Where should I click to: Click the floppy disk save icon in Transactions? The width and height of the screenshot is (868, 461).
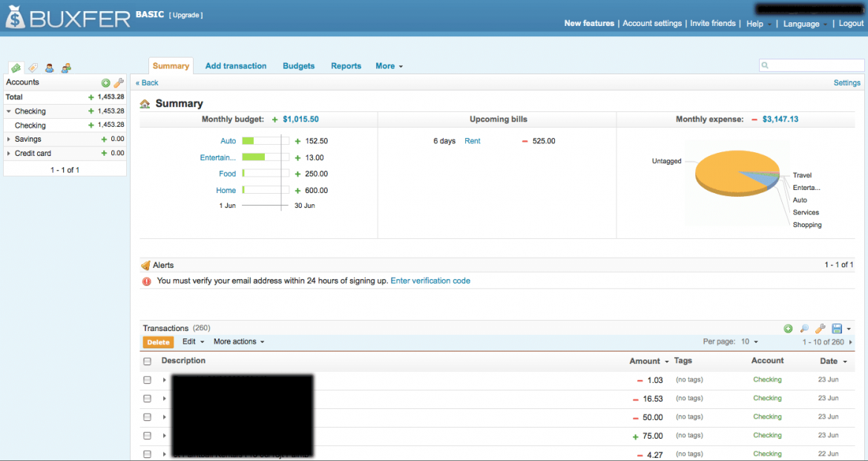pos(837,329)
